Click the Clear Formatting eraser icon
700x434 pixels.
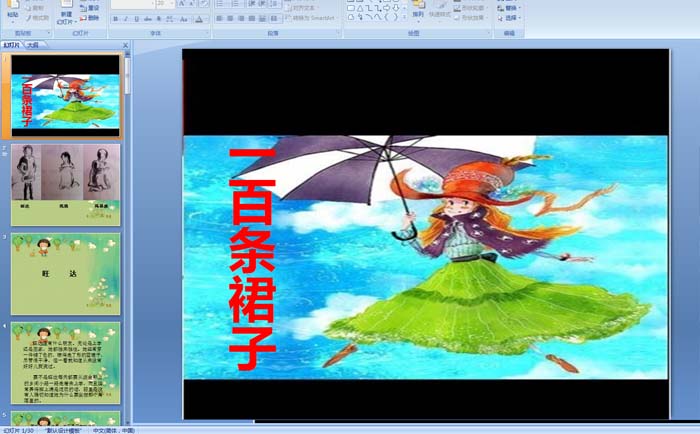204,4
